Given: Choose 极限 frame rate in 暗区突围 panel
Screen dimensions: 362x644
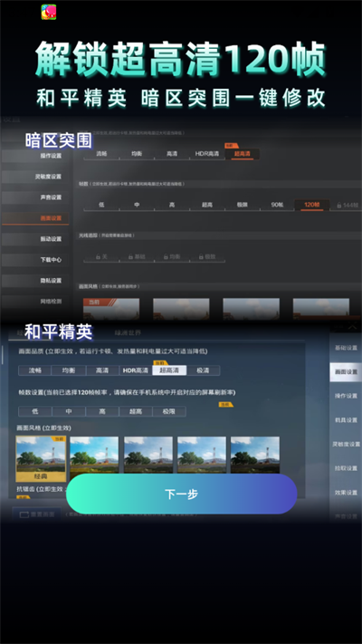Looking at the screenshot, I should [x=242, y=205].
